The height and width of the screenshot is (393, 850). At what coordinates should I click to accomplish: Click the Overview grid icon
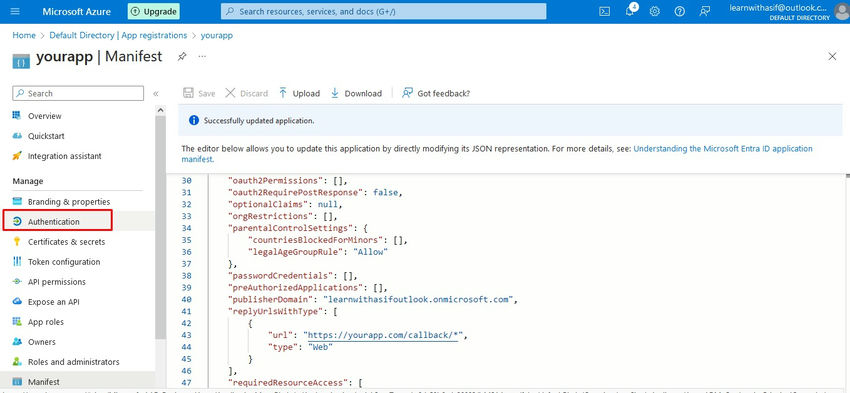click(x=17, y=115)
